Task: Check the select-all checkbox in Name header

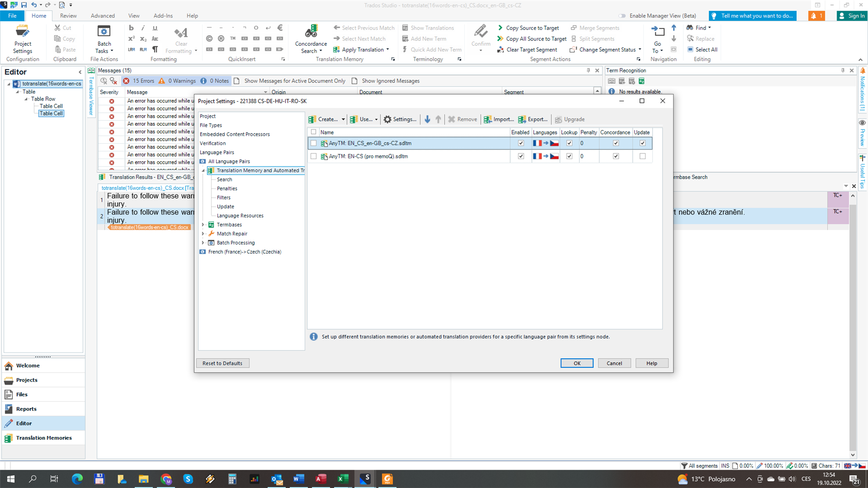Action: tap(313, 132)
